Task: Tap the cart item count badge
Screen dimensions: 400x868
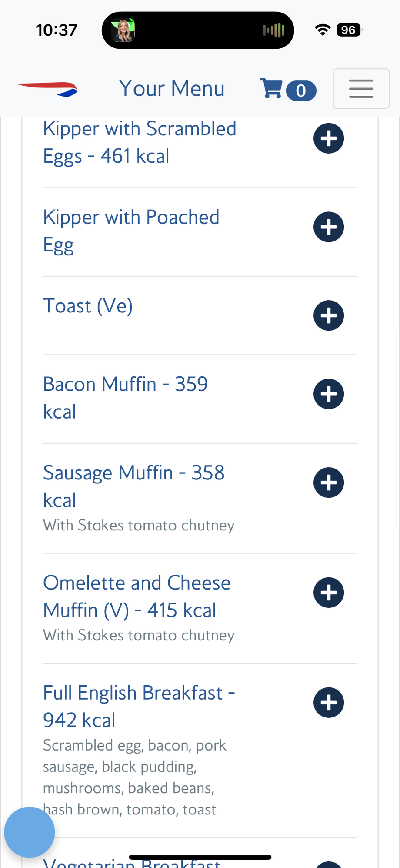Action: click(301, 91)
